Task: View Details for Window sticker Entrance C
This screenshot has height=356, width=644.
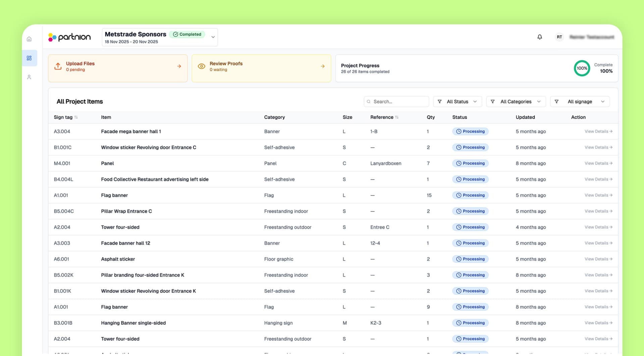Action: 598,147
